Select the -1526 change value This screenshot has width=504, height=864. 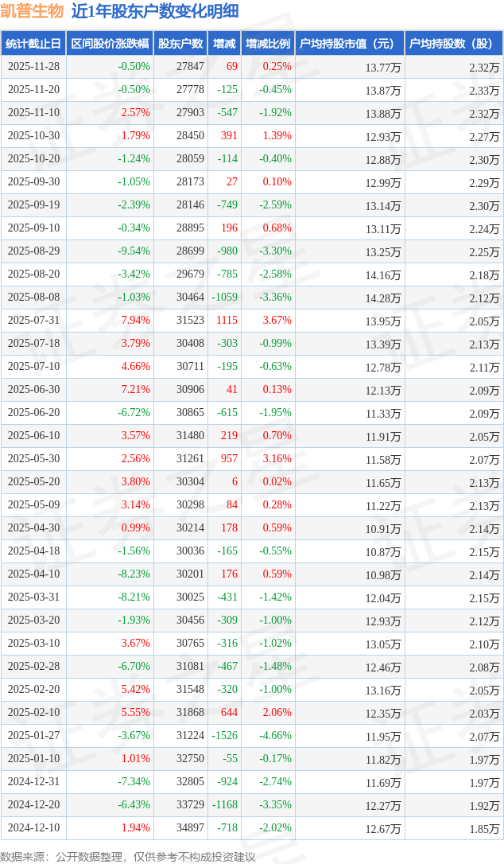point(224,736)
